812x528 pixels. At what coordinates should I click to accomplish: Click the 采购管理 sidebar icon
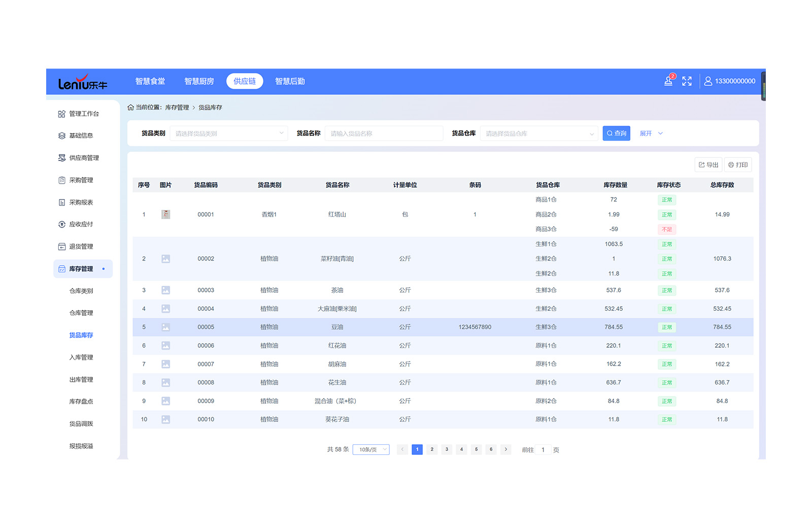[x=62, y=180]
